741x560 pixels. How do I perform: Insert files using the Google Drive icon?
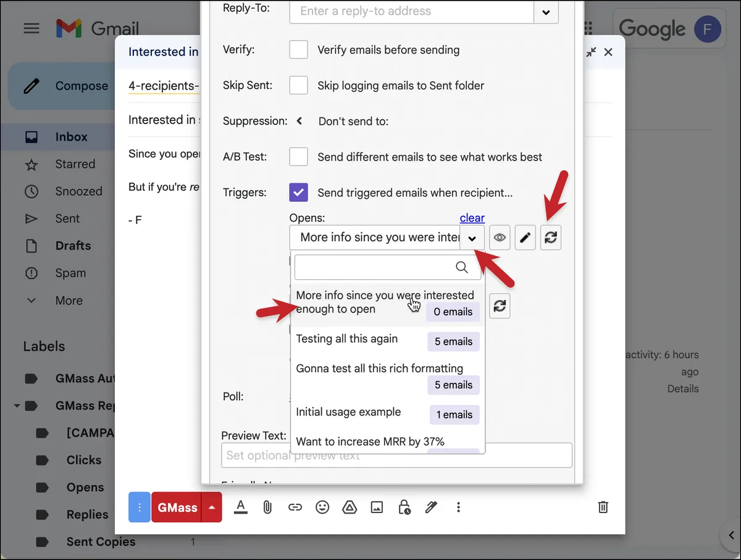[350, 508]
